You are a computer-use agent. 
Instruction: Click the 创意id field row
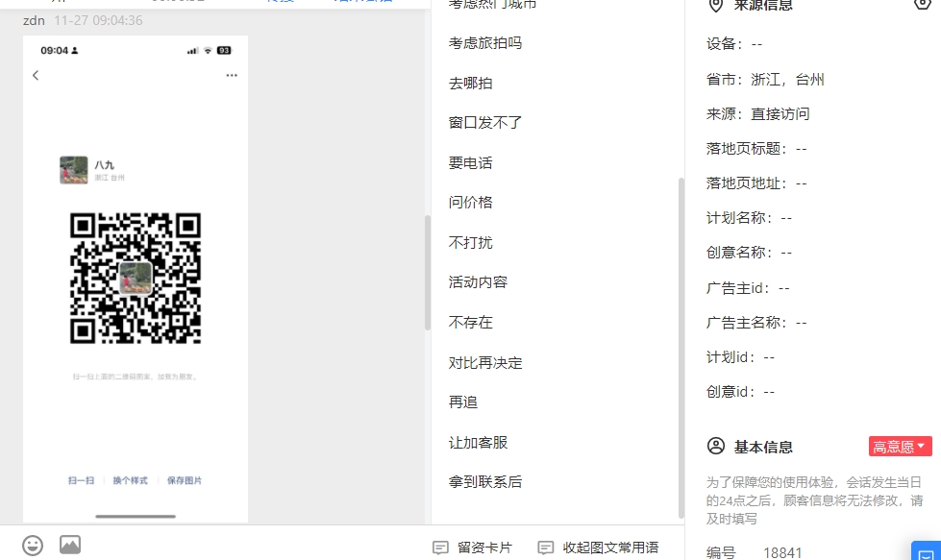pos(740,392)
